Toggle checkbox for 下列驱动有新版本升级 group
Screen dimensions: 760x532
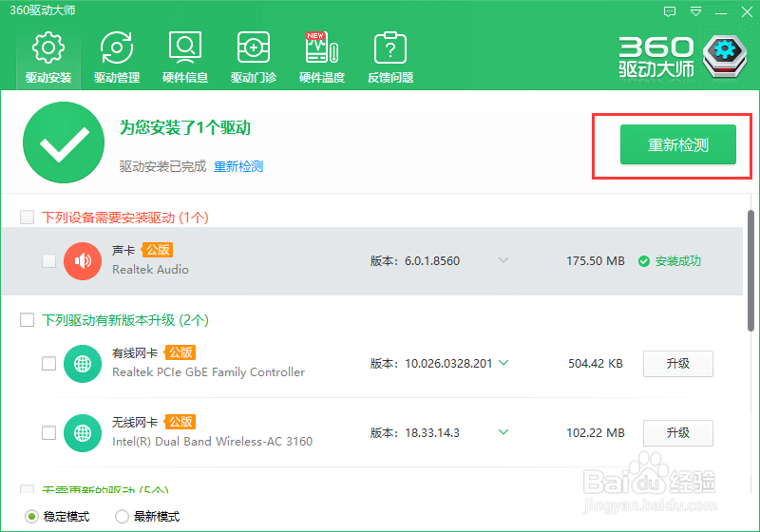[28, 320]
